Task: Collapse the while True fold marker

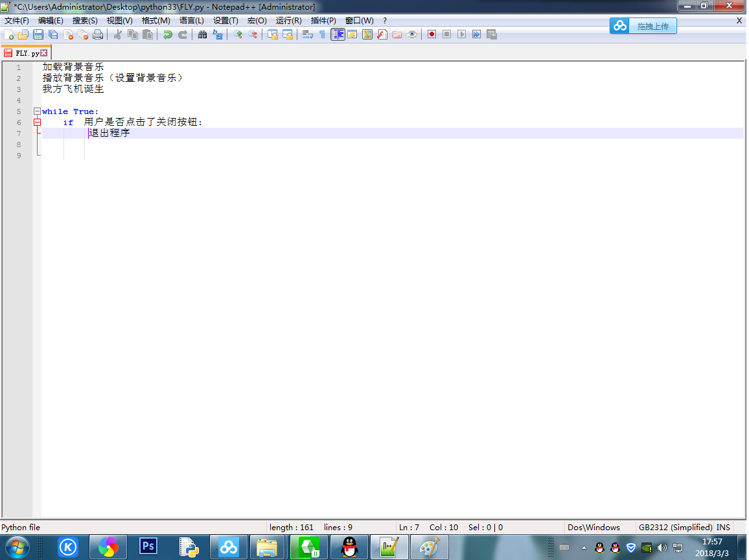Action: [37, 111]
